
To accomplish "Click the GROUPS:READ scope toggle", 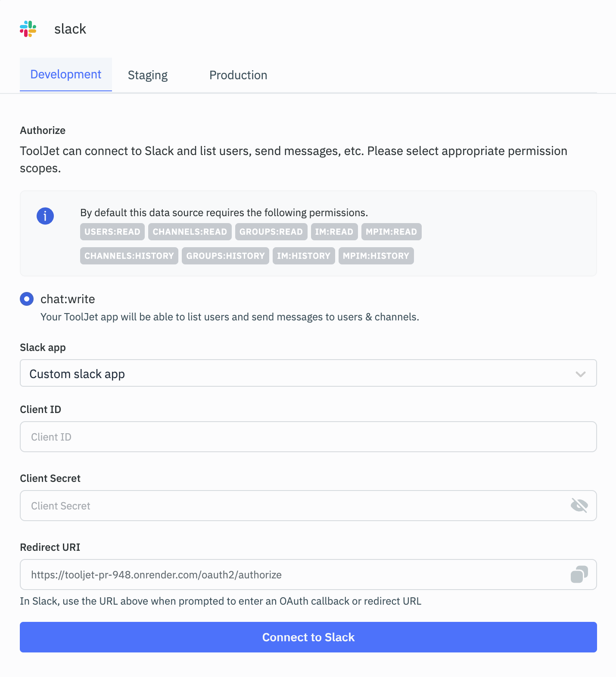I will coord(271,232).
